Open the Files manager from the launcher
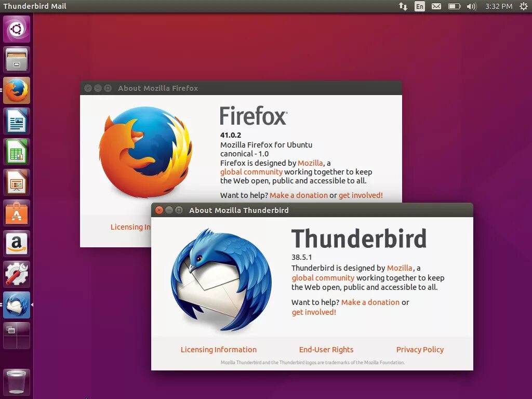The image size is (532, 399). coord(17,60)
